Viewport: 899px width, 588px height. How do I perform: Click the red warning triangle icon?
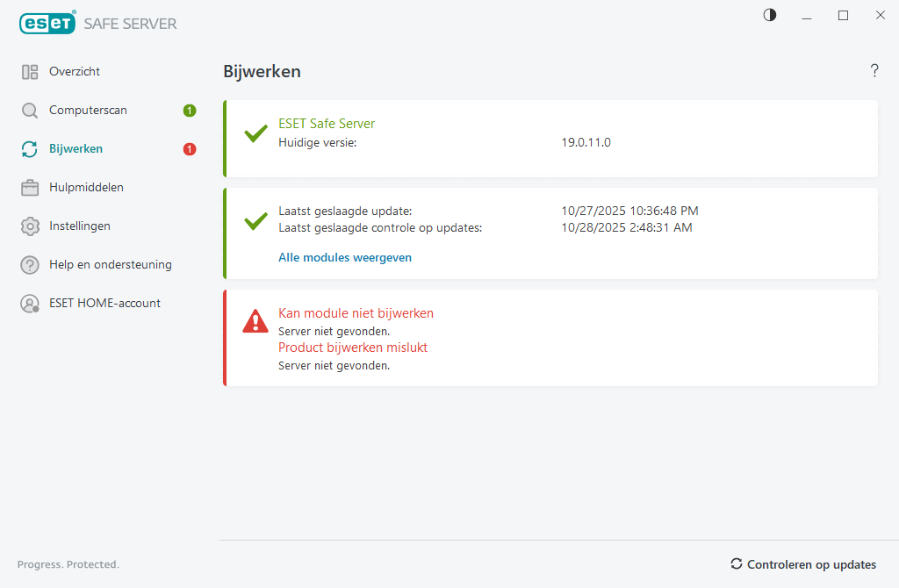click(x=255, y=321)
